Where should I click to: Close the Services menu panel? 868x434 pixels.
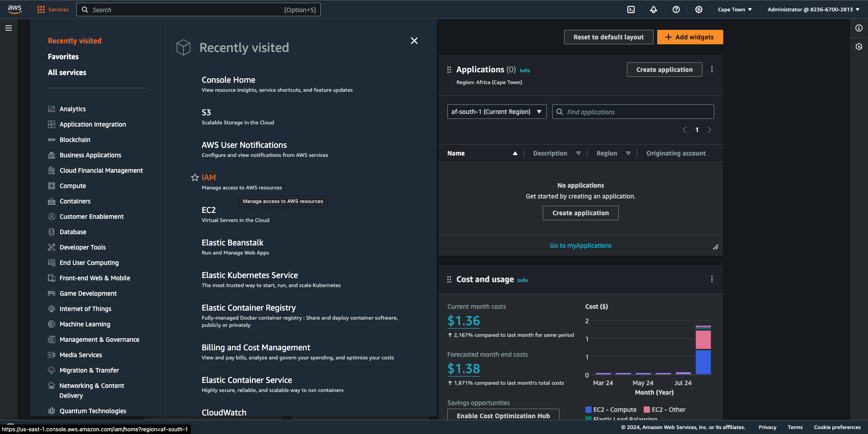pyautogui.click(x=414, y=41)
